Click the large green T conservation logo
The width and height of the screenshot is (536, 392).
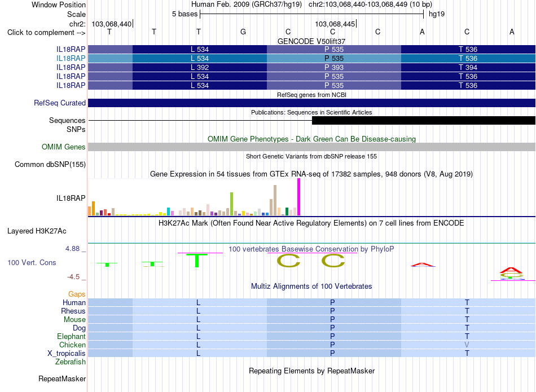[x=196, y=261]
